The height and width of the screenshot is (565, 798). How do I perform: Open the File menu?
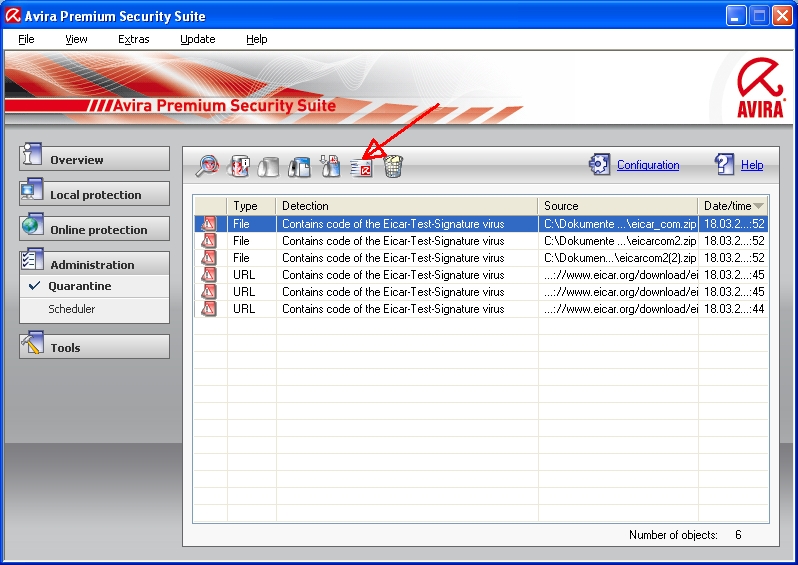[26, 39]
